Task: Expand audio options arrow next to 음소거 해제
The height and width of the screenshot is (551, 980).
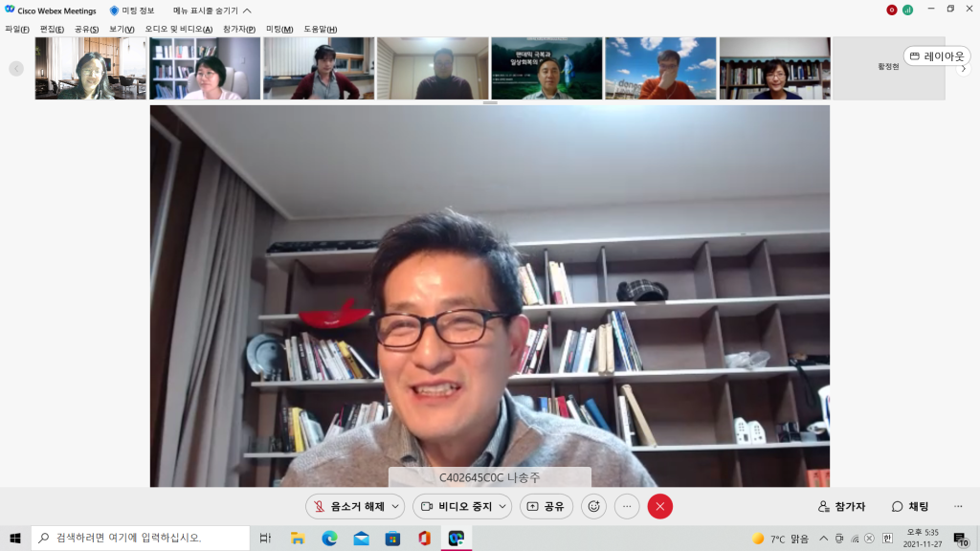Action: point(395,507)
